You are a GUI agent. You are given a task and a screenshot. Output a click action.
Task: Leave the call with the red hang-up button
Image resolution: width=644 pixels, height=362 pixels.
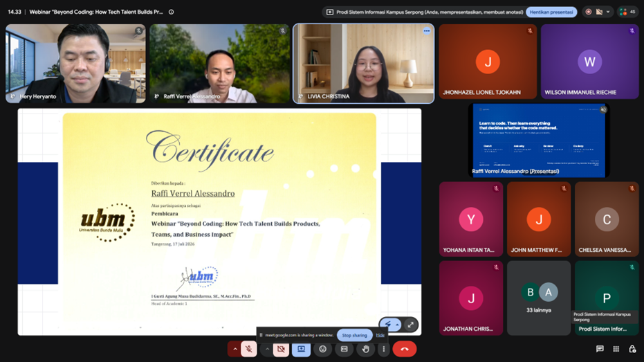pyautogui.click(x=405, y=349)
